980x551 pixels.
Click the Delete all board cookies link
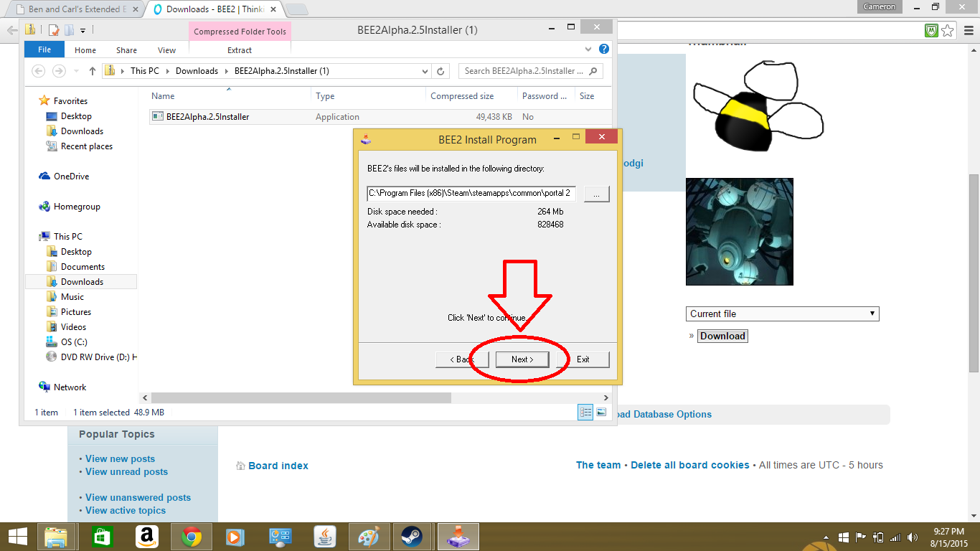click(690, 465)
